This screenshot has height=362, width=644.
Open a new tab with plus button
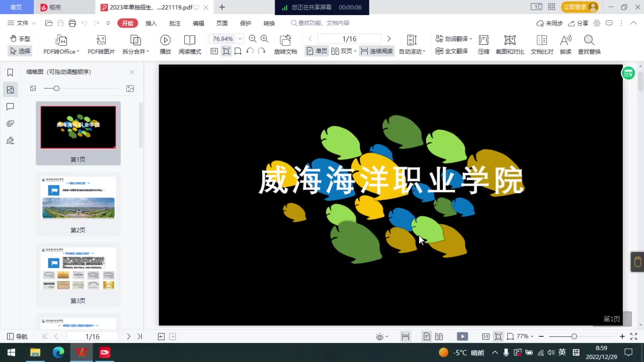click(222, 7)
